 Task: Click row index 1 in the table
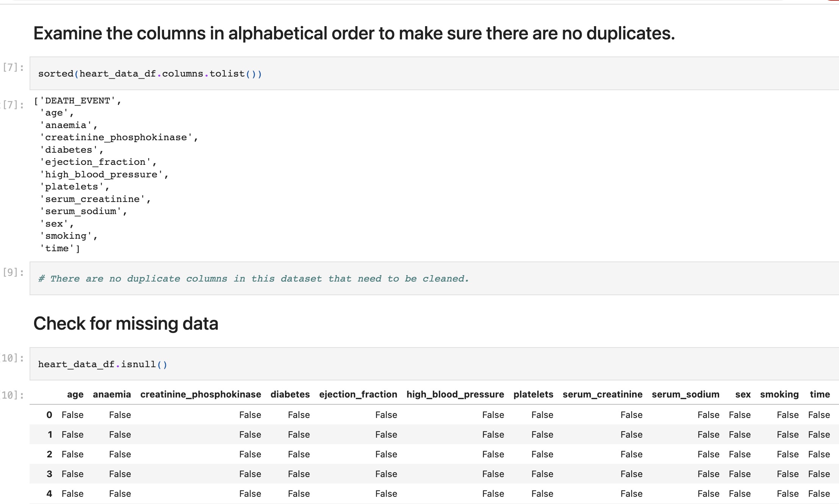coord(50,435)
